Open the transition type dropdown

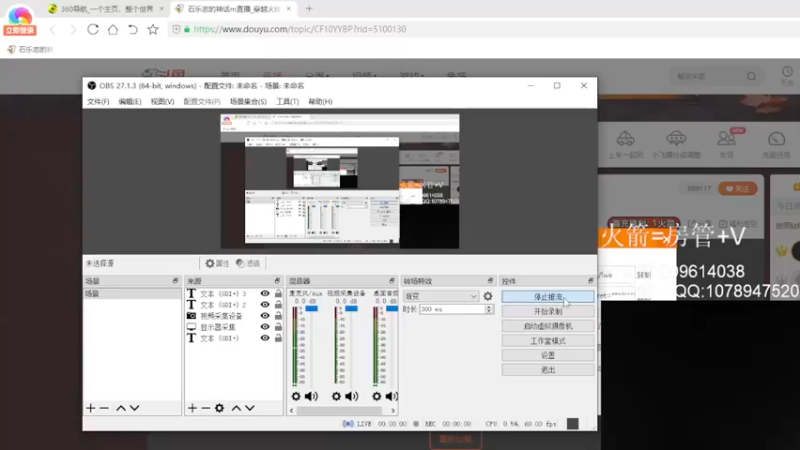tap(441, 296)
